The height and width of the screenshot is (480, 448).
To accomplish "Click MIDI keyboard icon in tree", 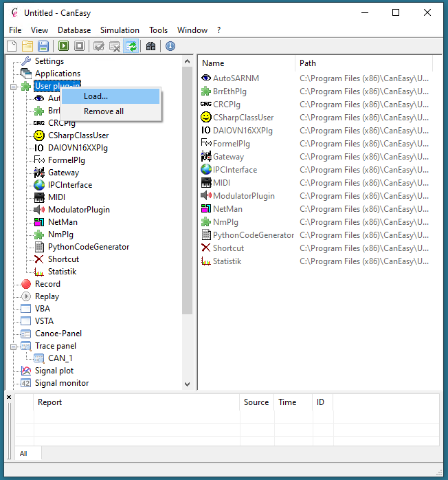I will click(39, 197).
